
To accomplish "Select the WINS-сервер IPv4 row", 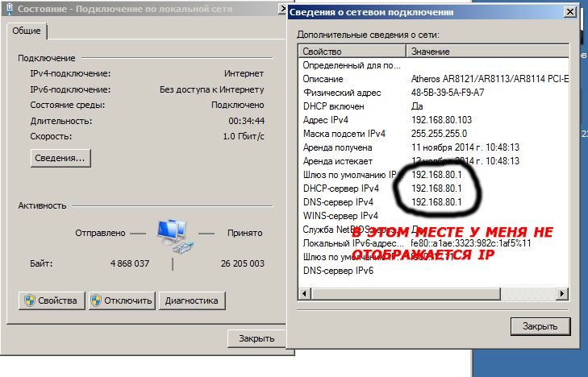I will (434, 216).
